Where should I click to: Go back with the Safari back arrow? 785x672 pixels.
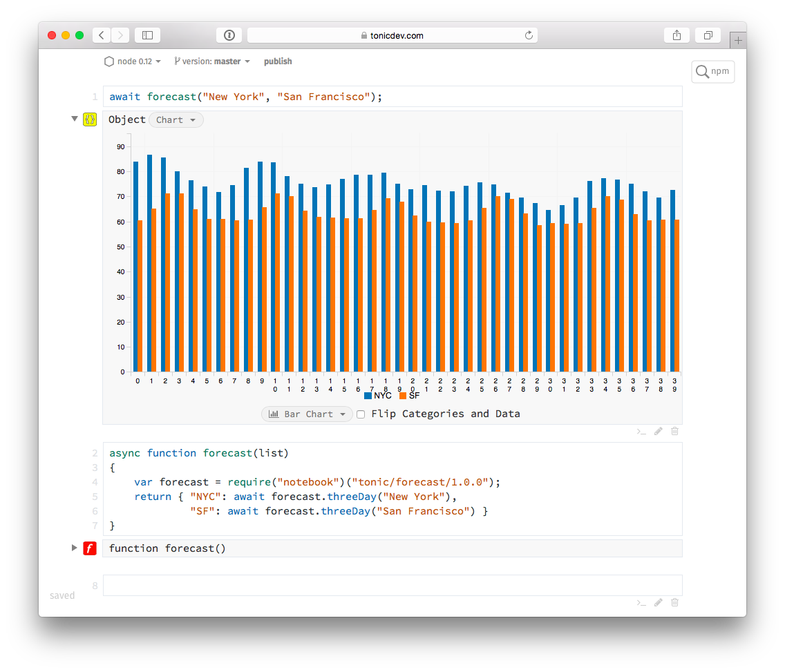102,35
